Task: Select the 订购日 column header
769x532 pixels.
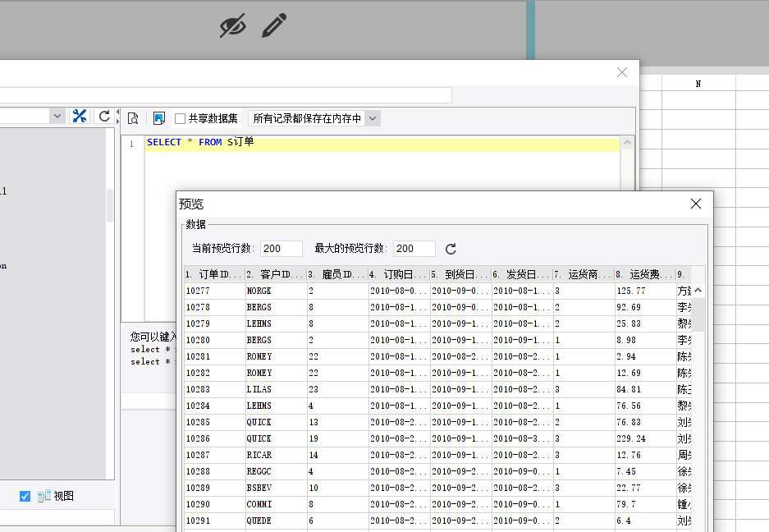Action: (399, 274)
